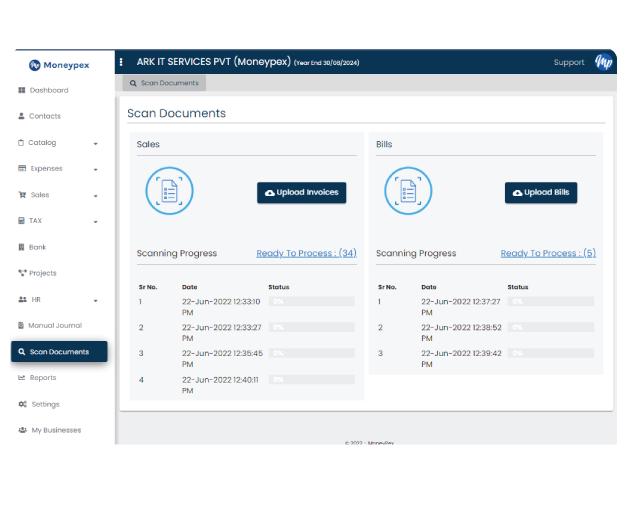Expand the Catalog submenu

point(96,143)
